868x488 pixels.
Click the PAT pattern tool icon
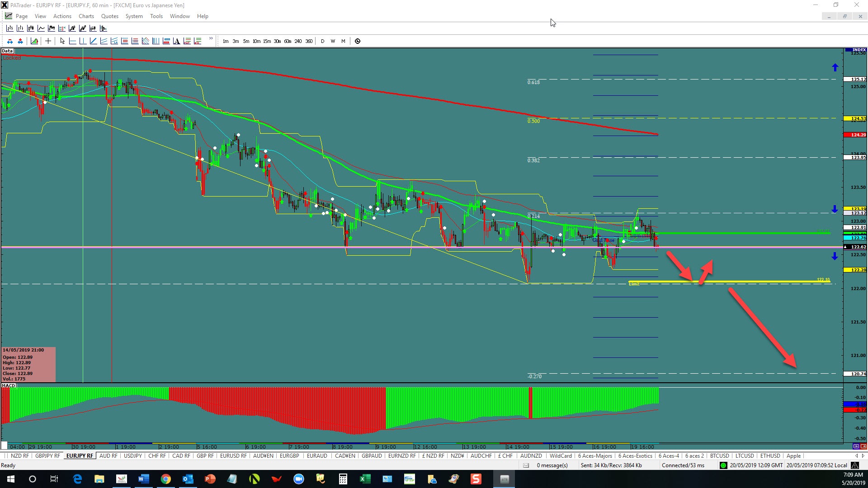(x=187, y=41)
